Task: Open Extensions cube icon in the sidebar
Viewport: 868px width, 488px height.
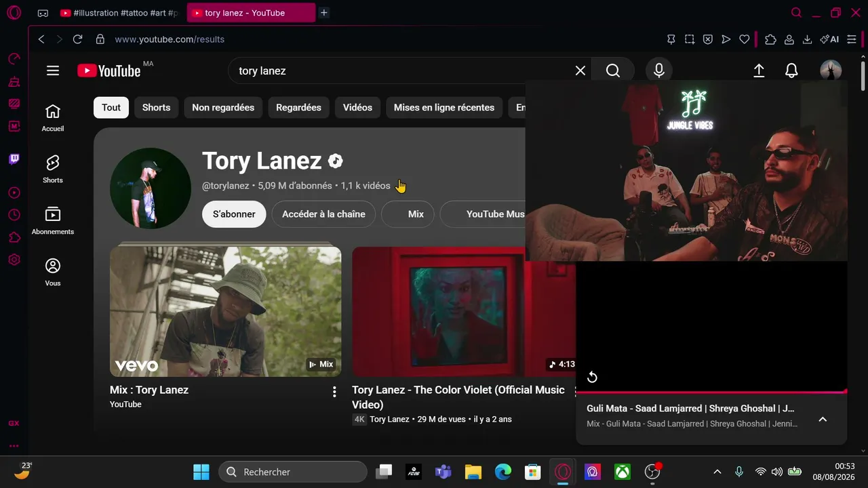Action: 14,237
